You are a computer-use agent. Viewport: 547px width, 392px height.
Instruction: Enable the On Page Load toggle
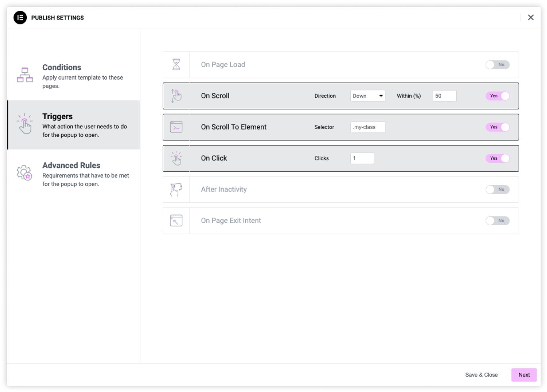click(497, 65)
